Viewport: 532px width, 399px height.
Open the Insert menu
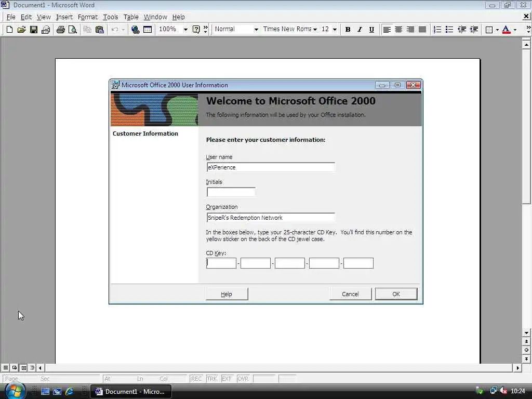[64, 17]
